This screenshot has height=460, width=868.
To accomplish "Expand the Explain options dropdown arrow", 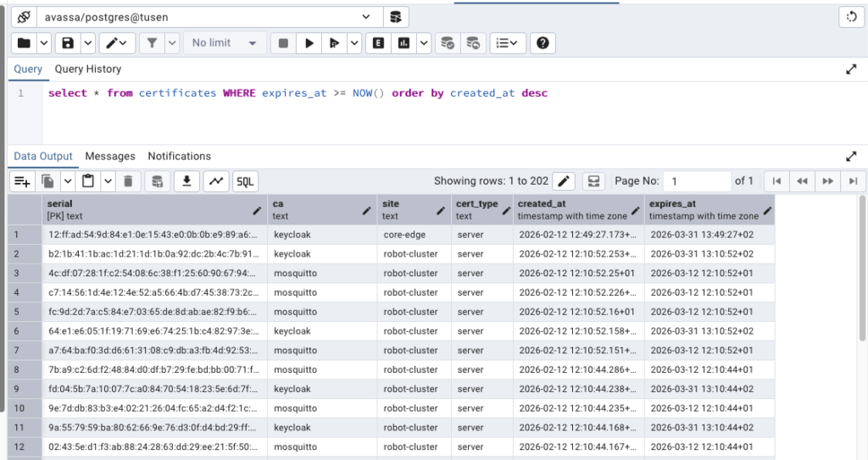I will coord(424,42).
